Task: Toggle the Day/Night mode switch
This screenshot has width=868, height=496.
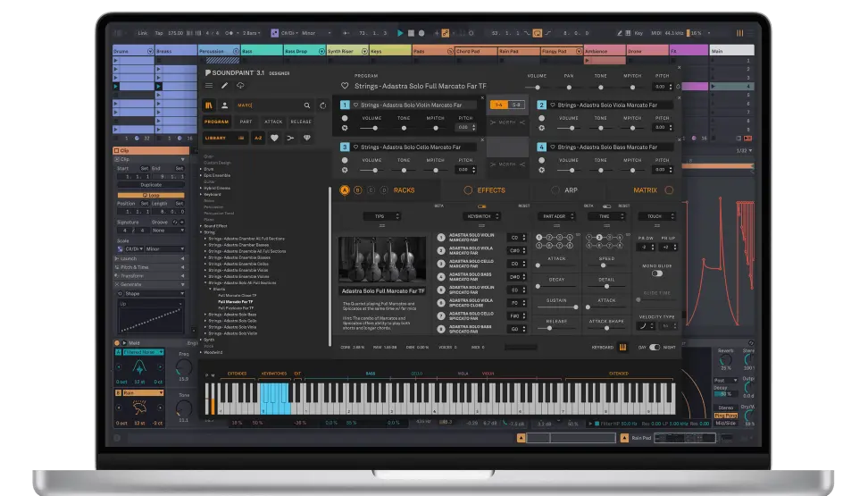Action: 655,347
